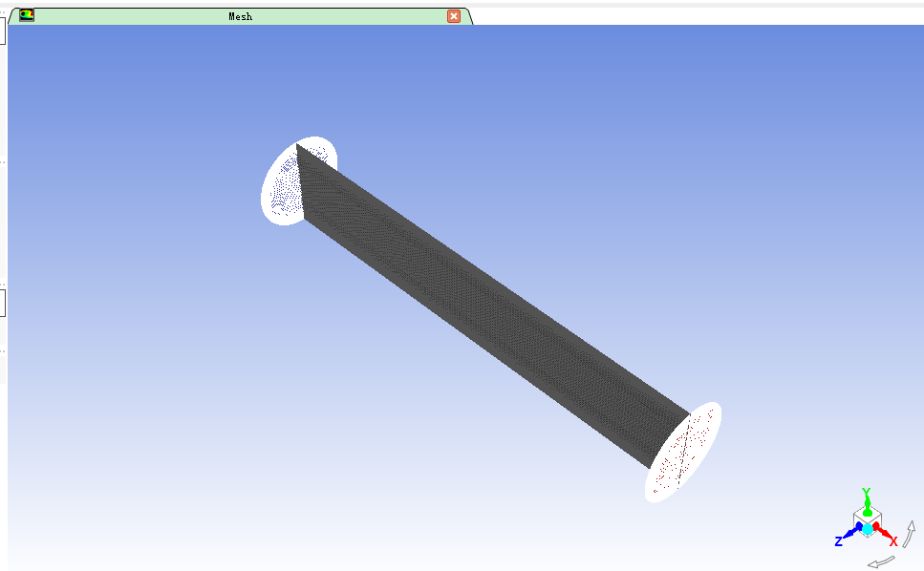924x571 pixels.
Task: Close the Mesh window with the red X
Action: click(x=452, y=16)
